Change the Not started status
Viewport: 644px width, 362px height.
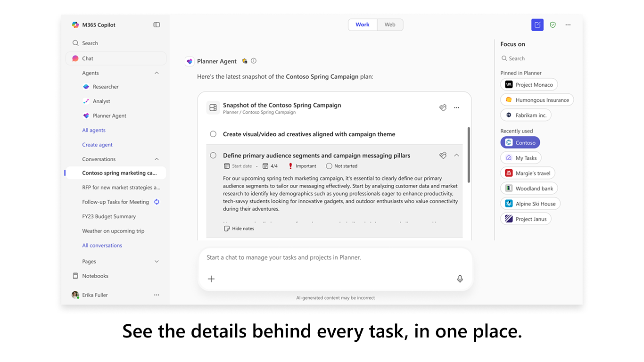[x=342, y=166]
